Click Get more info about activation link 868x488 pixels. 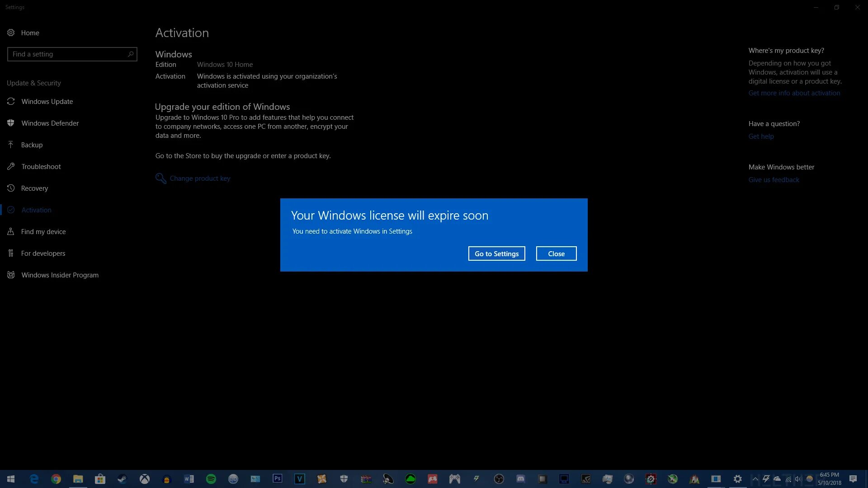click(x=794, y=92)
